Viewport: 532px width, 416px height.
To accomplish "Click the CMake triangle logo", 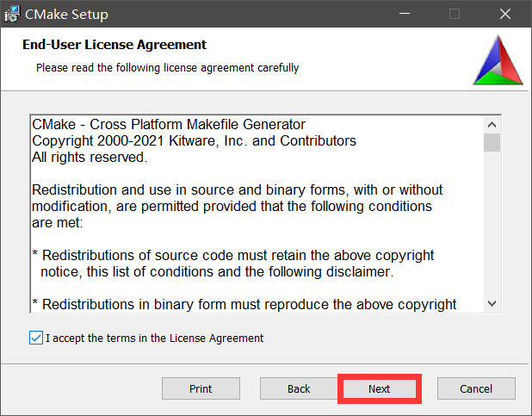I will 498,60.
